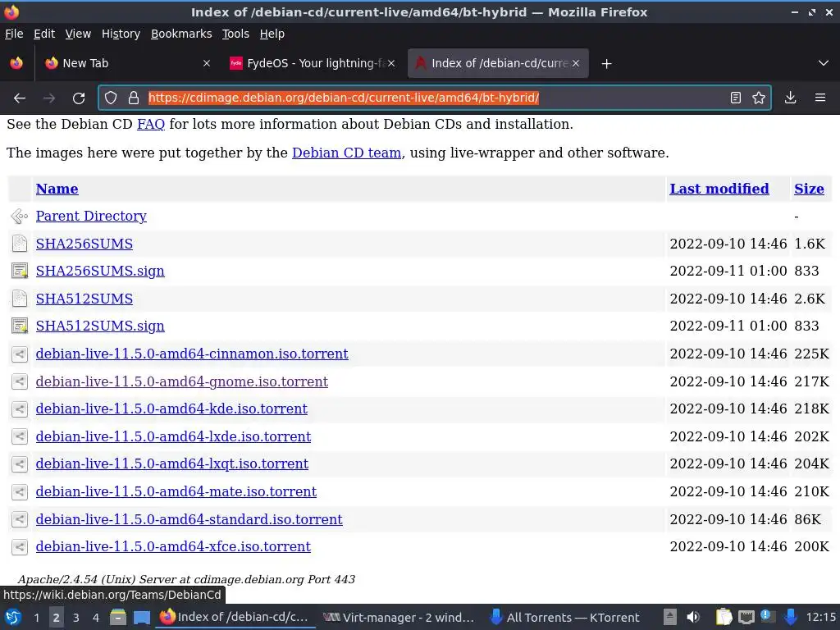
Task: Open the SHA256SUMS.sign link
Action: (x=100, y=271)
